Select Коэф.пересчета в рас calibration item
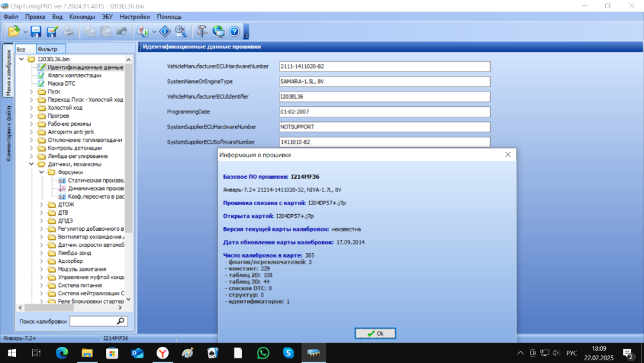The image size is (644, 363). (x=96, y=197)
